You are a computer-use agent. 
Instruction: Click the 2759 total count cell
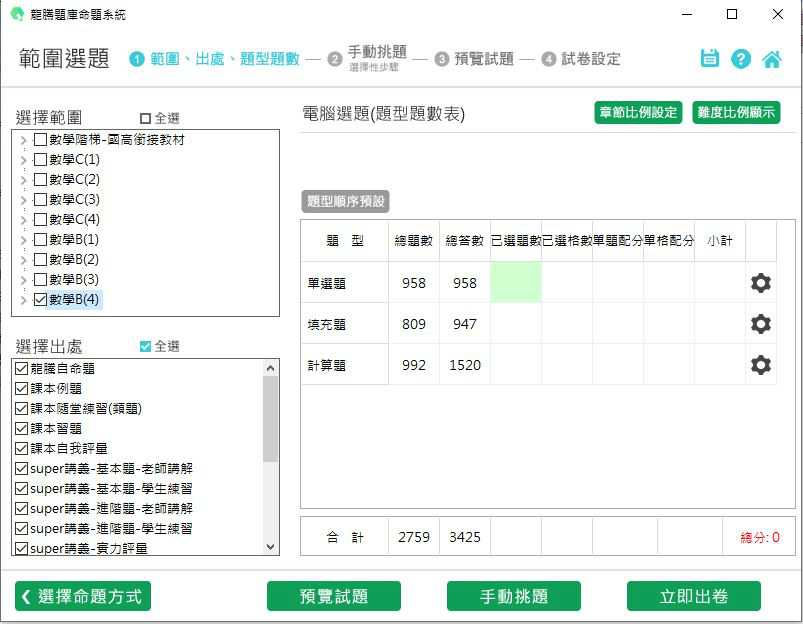(x=414, y=537)
